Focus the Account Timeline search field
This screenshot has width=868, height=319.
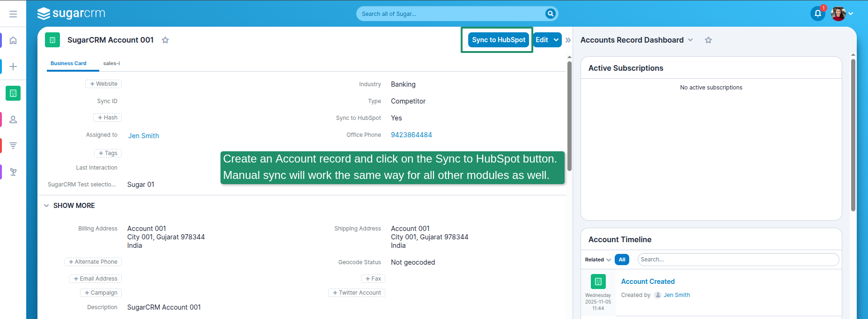(738, 260)
